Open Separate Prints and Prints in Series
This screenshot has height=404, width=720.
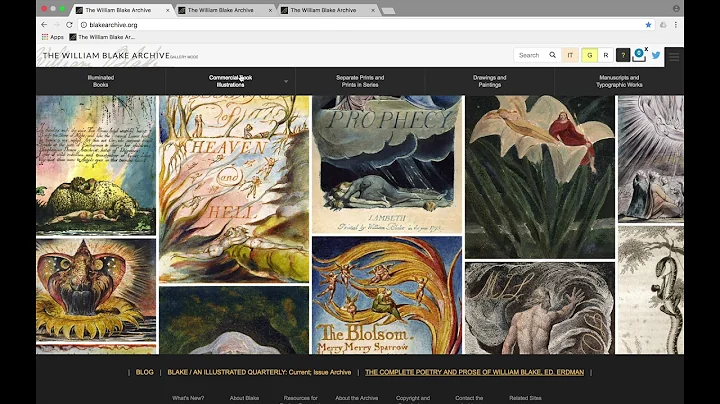coord(360,81)
